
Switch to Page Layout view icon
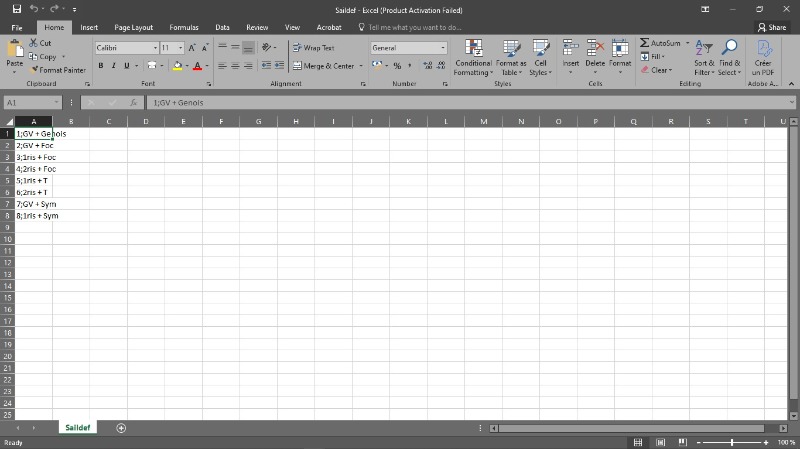660,442
